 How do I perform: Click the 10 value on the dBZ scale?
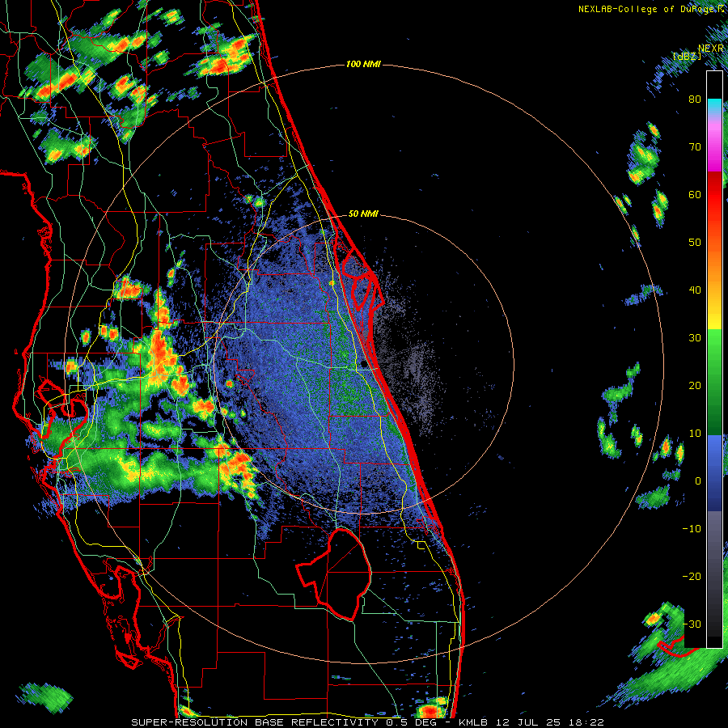(695, 434)
